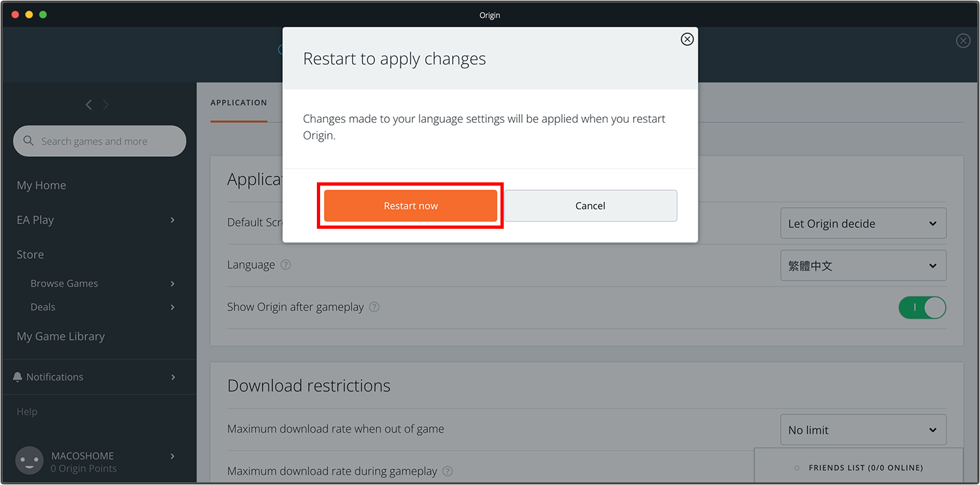Click the Restart now button
The image size is (980, 485).
[x=410, y=206]
